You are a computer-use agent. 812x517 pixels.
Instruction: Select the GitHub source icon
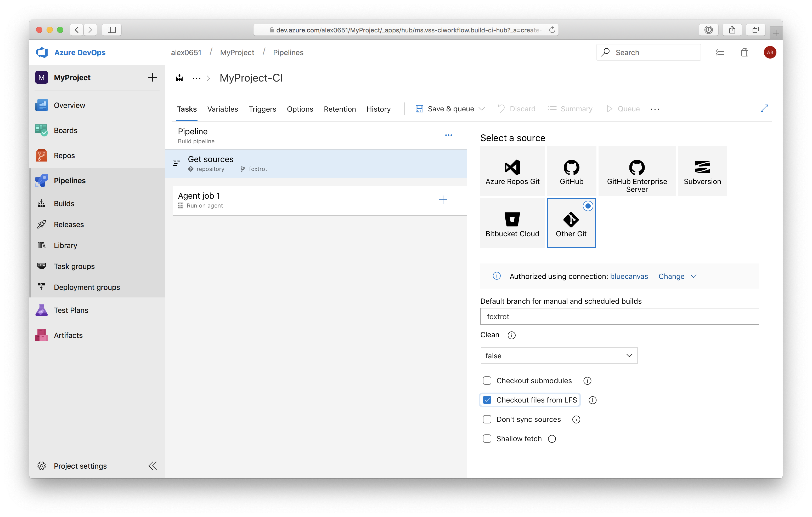(x=571, y=168)
